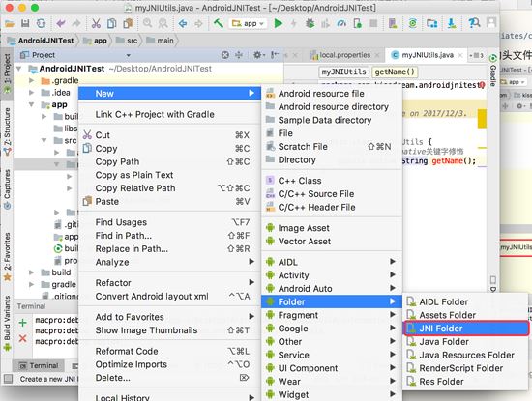The image size is (532, 401).
Task: Open the Refactor submenu
Action: click(x=169, y=283)
